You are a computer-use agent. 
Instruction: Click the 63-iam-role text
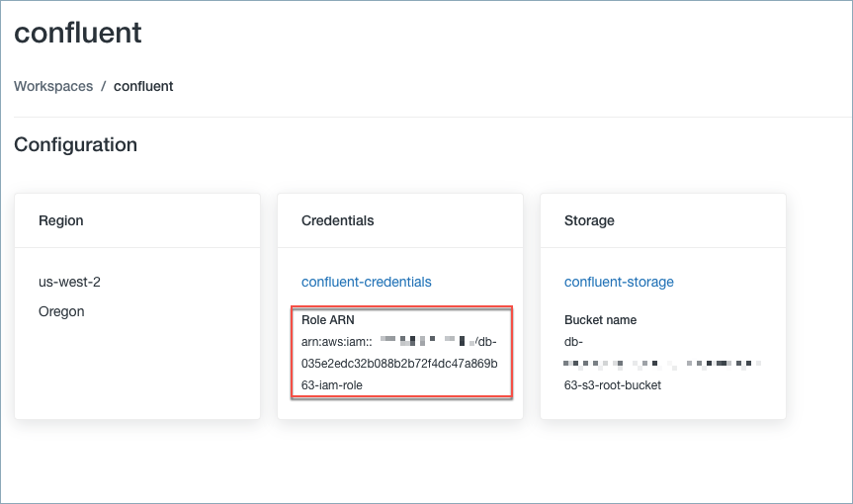point(332,384)
